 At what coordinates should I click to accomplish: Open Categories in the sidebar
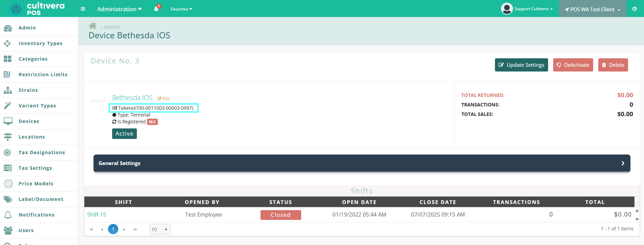pyautogui.click(x=33, y=59)
